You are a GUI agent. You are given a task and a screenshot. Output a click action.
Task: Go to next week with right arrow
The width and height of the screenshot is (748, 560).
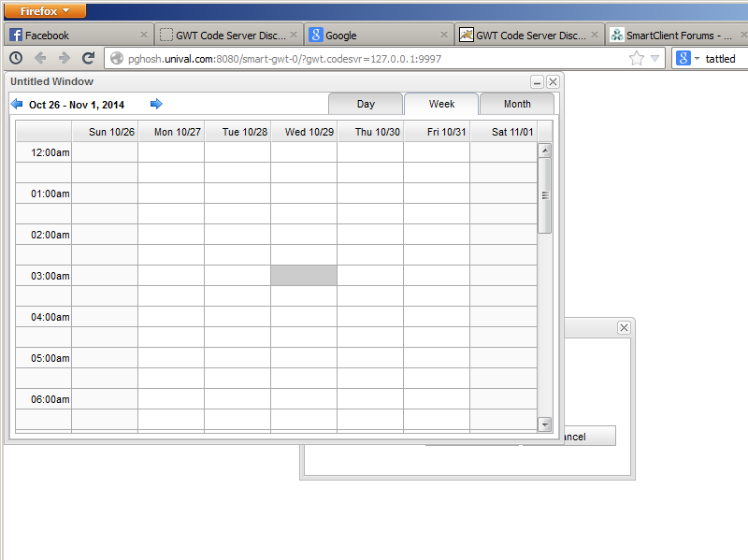[x=156, y=104]
